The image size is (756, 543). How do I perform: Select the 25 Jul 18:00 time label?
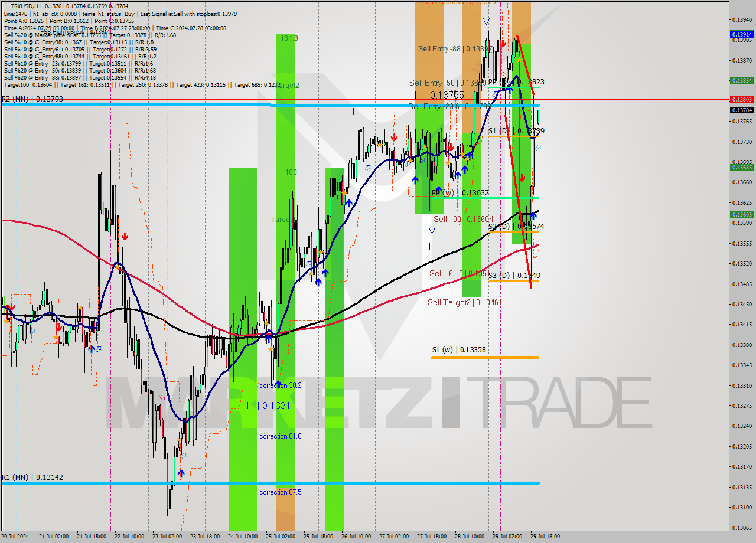coord(318,537)
